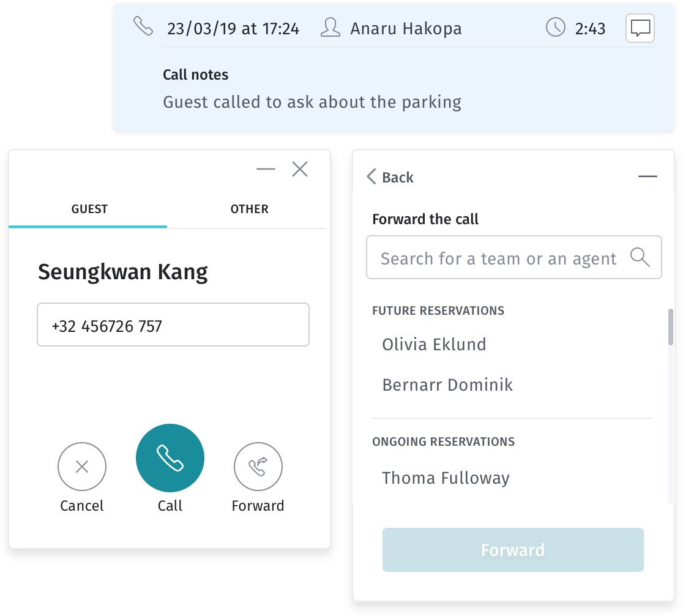
Task: Click the person icon next to Anaru Hakopa
Action: [x=330, y=28]
